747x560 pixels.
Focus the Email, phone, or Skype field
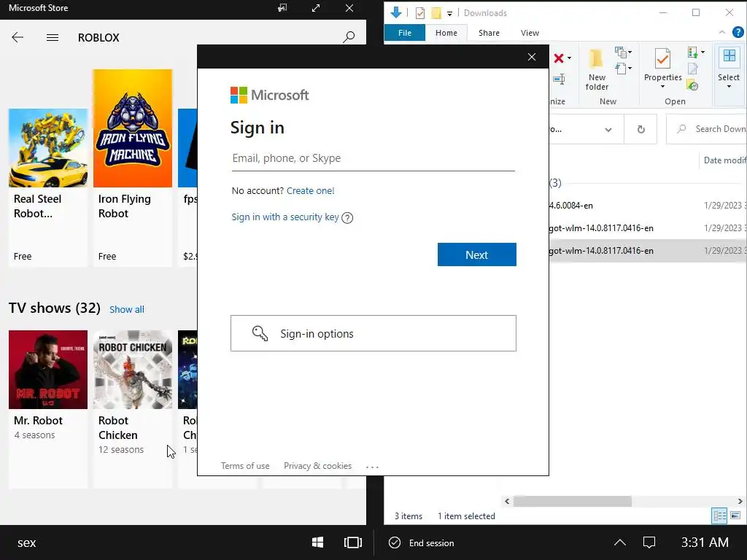373,158
